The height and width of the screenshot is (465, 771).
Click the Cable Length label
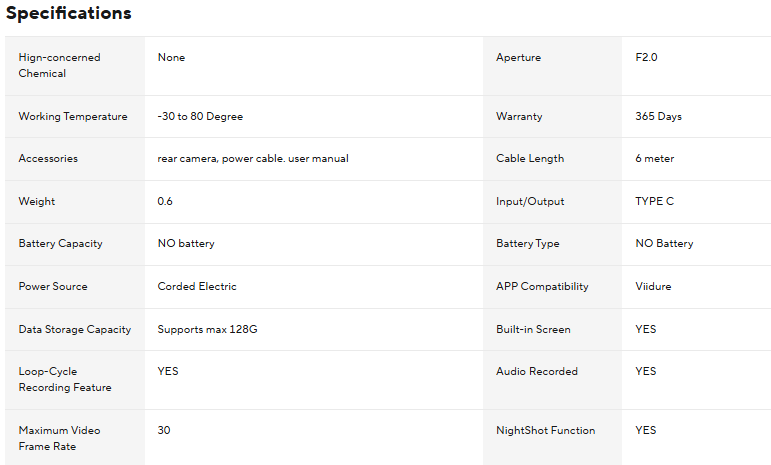[x=530, y=159]
